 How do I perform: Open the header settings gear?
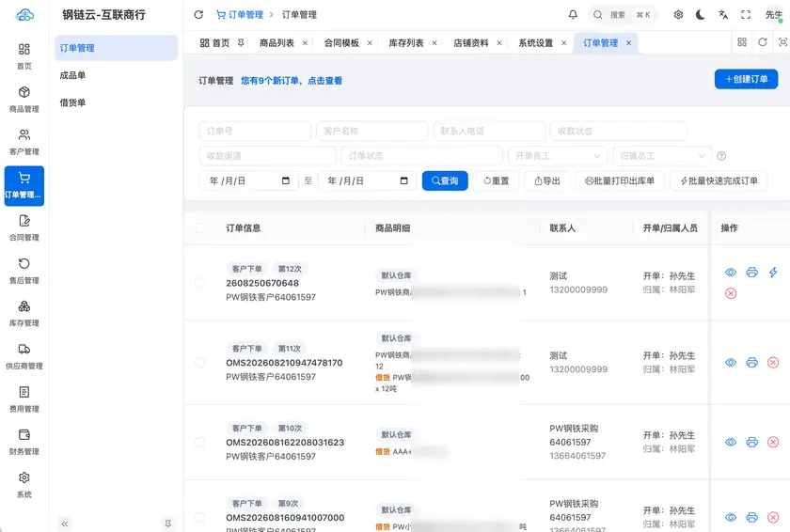click(678, 15)
